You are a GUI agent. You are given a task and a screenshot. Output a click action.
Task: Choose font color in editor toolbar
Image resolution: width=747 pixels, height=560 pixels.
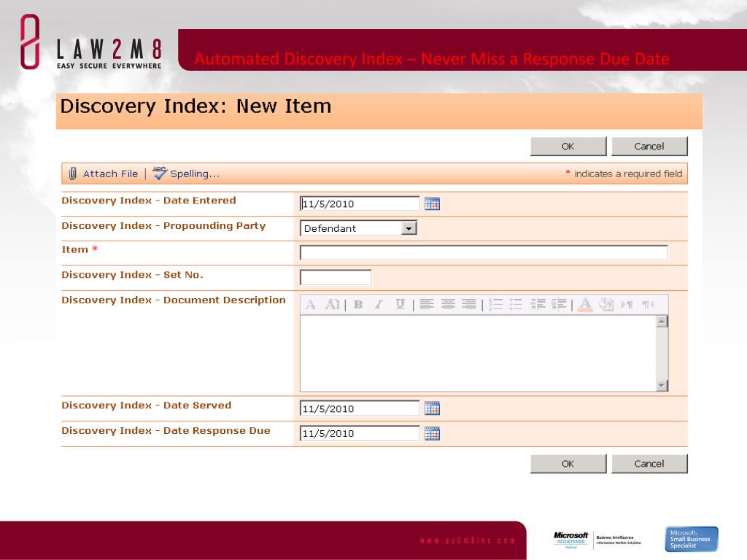pyautogui.click(x=585, y=304)
